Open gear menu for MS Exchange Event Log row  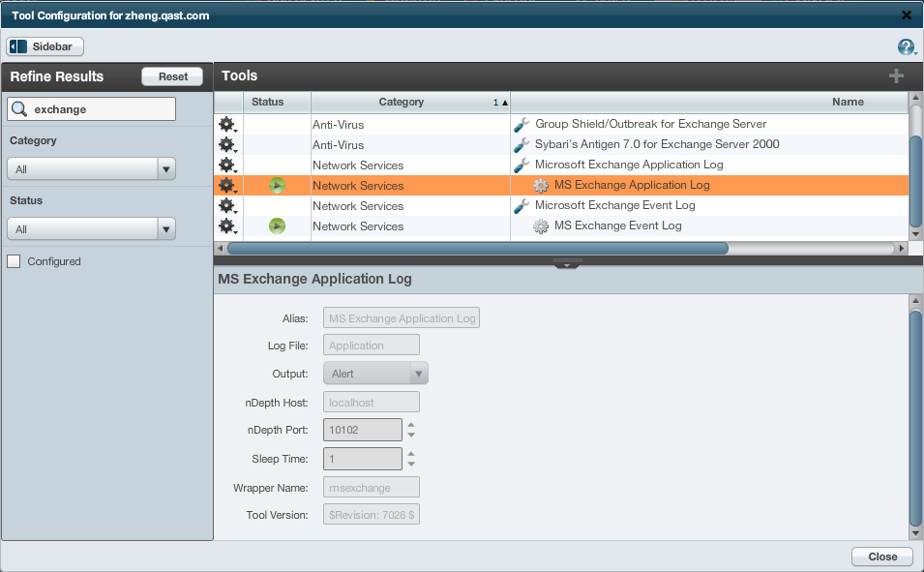click(227, 226)
